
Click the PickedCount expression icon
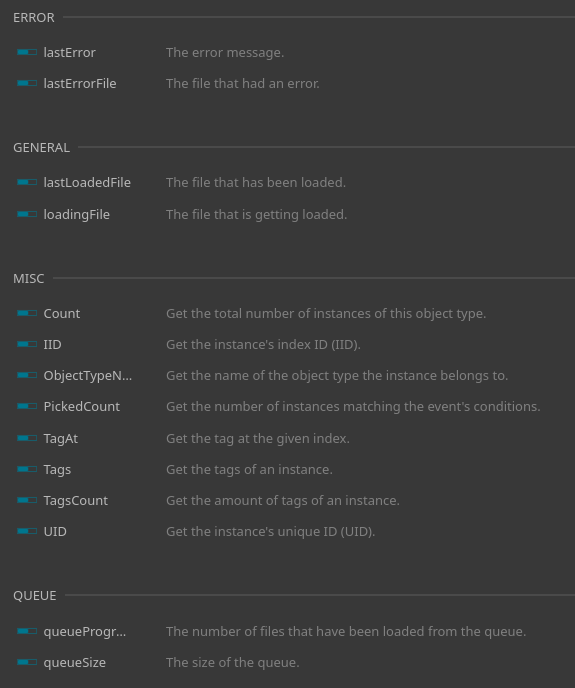27,406
